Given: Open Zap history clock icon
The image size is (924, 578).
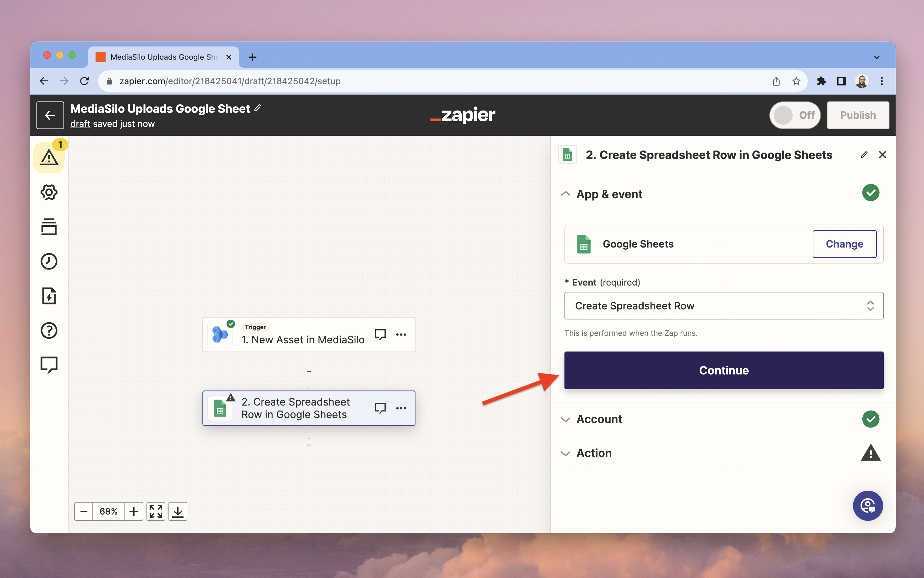Looking at the screenshot, I should point(49,261).
